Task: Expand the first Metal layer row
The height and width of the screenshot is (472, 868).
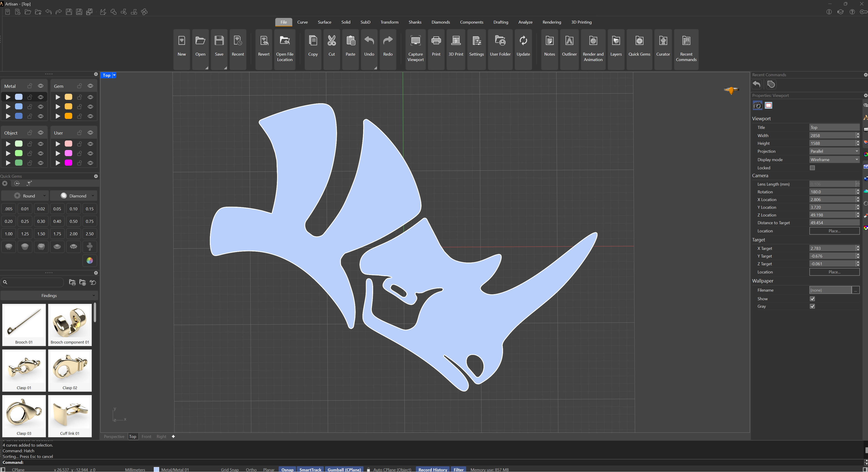Action: pyautogui.click(x=8, y=97)
